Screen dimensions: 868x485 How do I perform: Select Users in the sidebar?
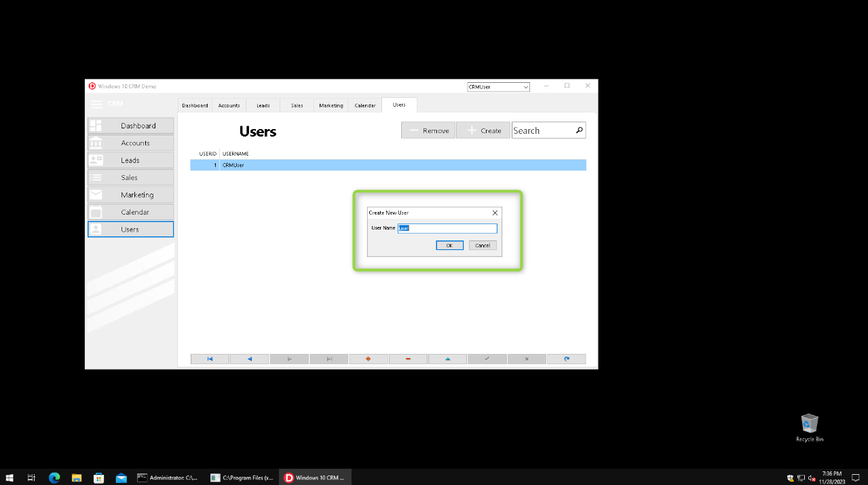click(x=130, y=229)
